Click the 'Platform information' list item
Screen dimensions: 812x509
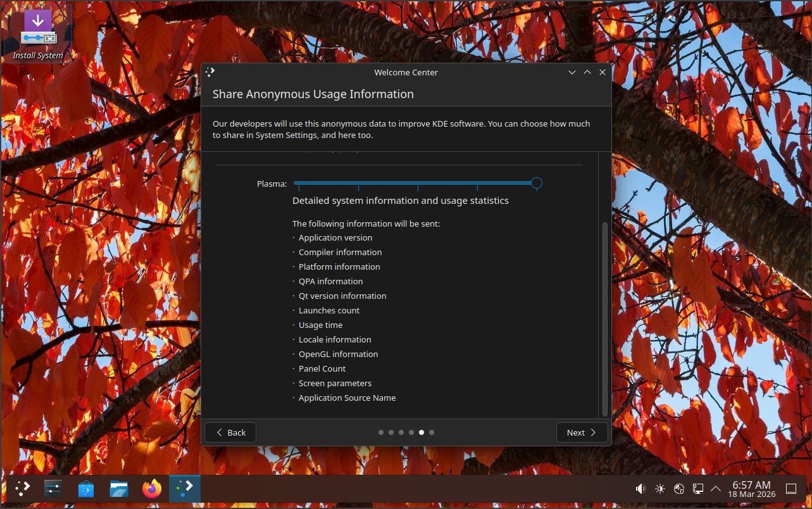(339, 267)
